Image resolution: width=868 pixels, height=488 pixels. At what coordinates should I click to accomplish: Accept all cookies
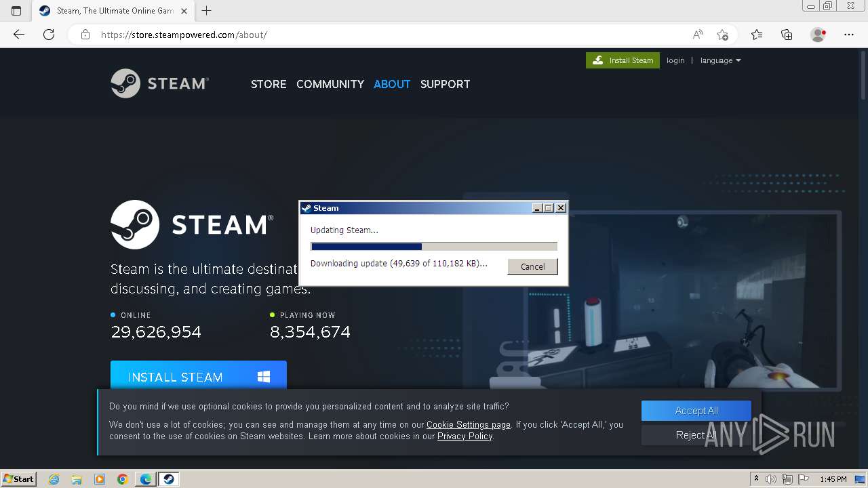[x=696, y=411]
